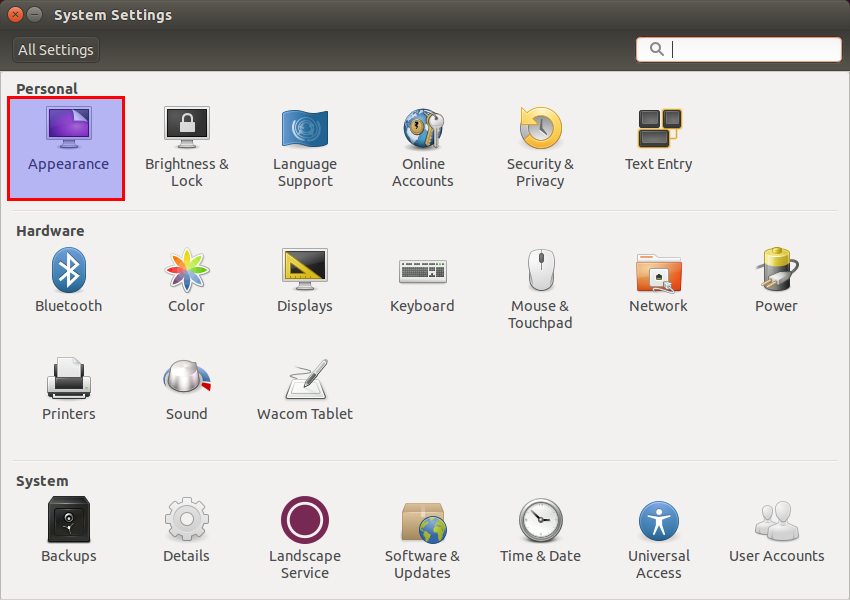This screenshot has height=600, width=850.
Task: Open Time & Date settings
Action: [x=540, y=530]
